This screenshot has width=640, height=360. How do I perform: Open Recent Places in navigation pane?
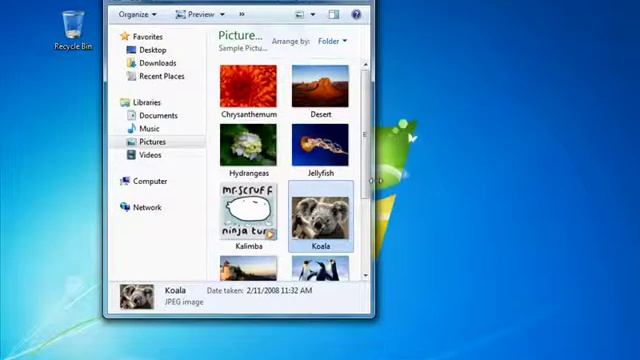(162, 76)
